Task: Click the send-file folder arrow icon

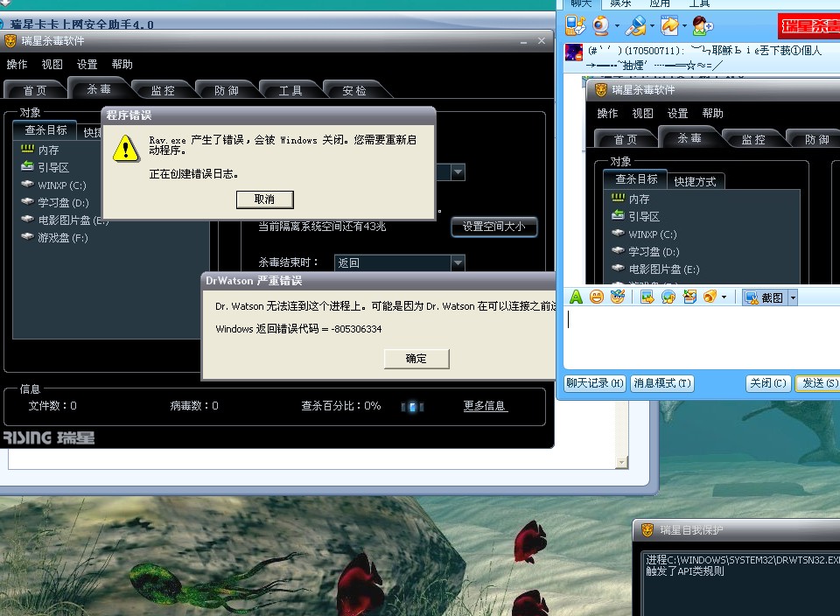Action: (669, 25)
